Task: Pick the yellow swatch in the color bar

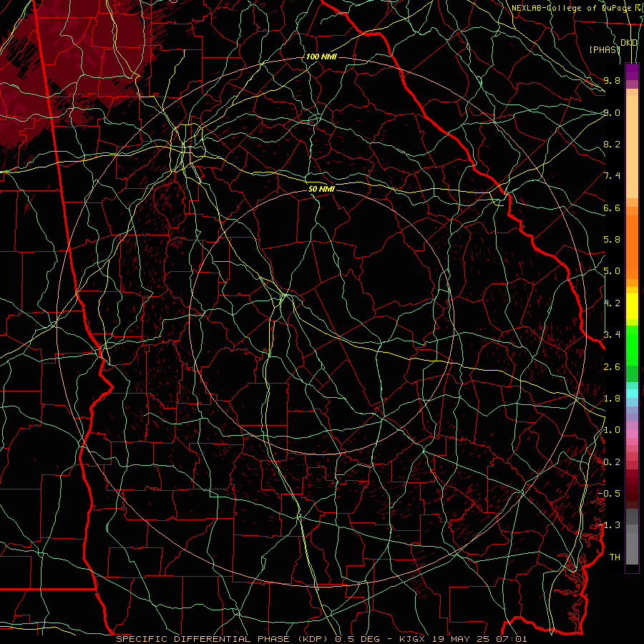Action: pyautogui.click(x=632, y=306)
